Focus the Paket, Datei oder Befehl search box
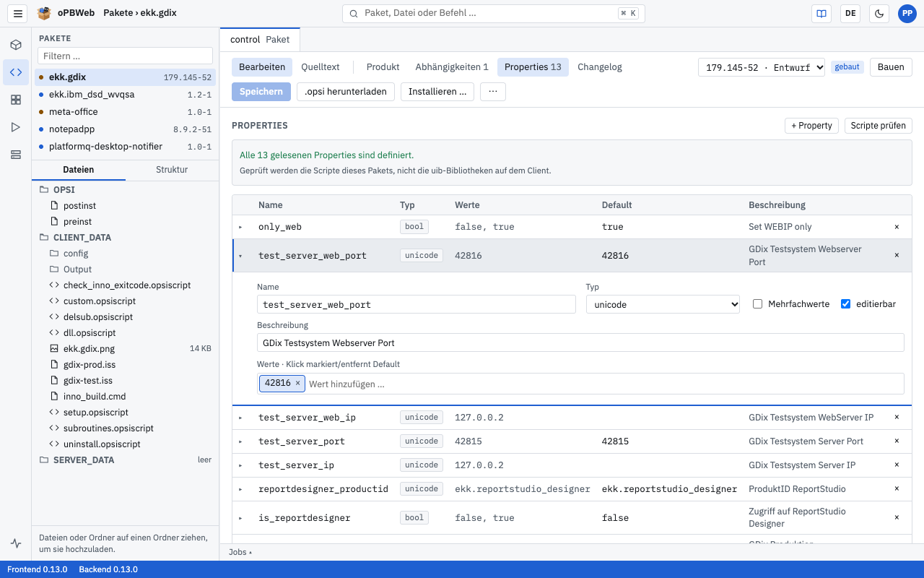 (x=494, y=13)
